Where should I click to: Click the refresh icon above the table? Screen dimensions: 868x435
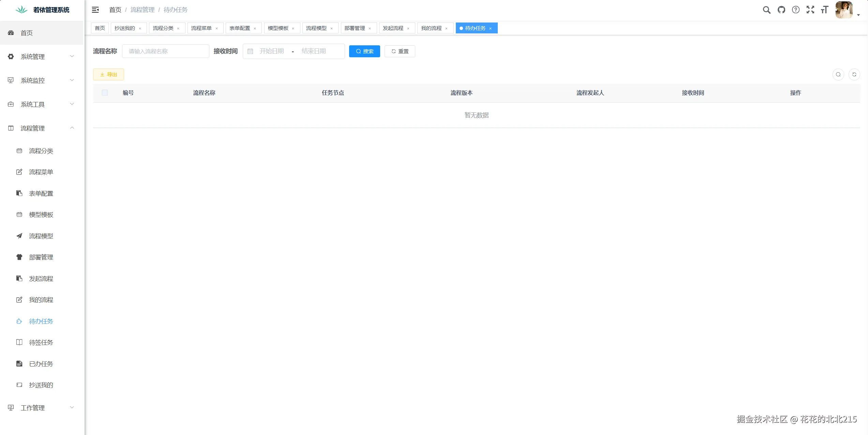pos(855,74)
